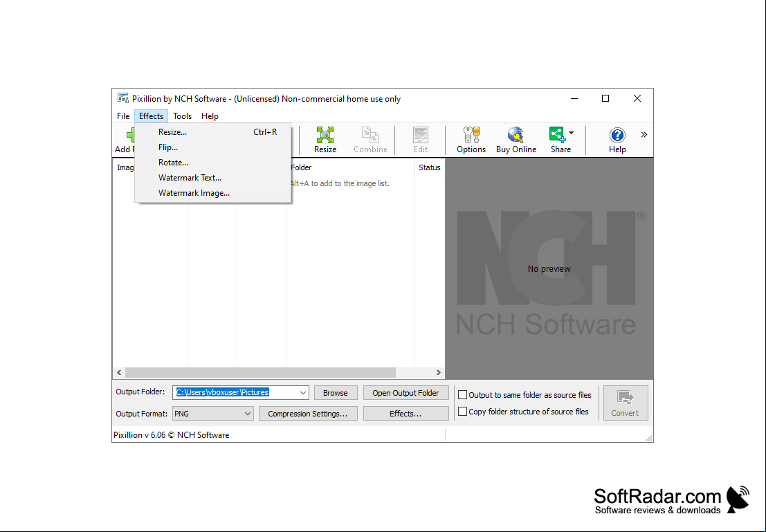Open the Help toolbar icon
Viewport: 766px width, 532px height.
(x=617, y=140)
